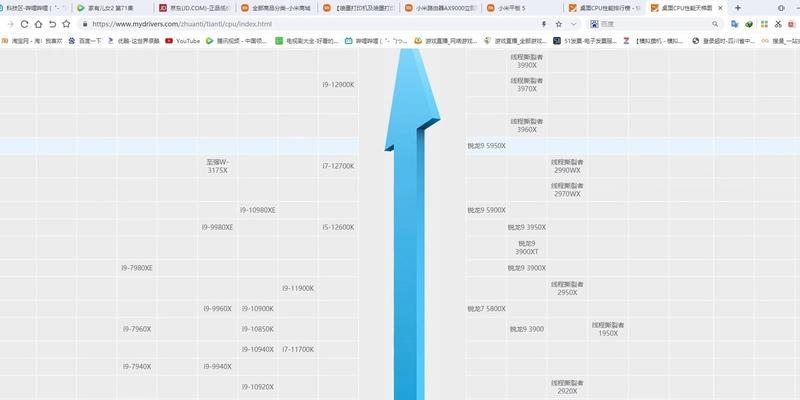Open the 51发票-电子发票 bookmark
Image resolution: width=800 pixels, height=400 pixels.
[x=584, y=41]
